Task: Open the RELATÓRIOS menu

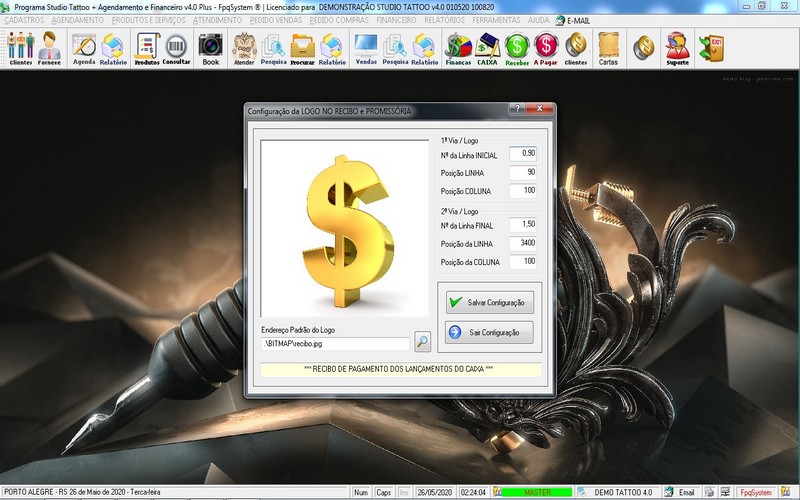Action: point(444,20)
